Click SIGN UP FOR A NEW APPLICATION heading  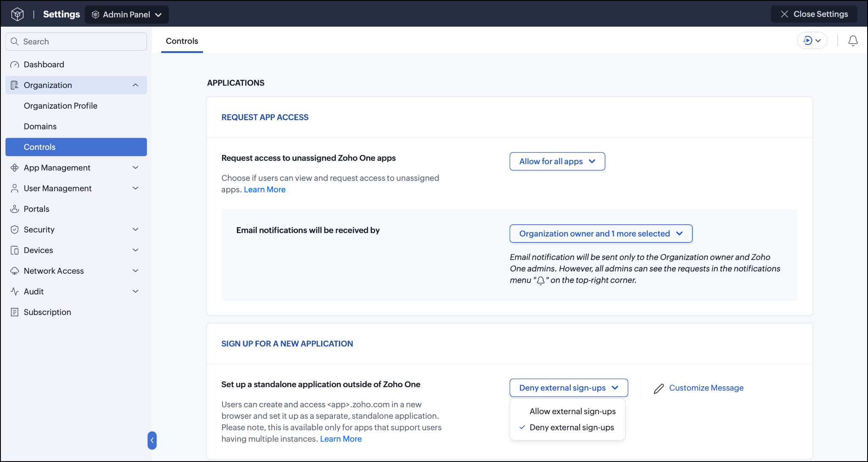click(287, 344)
